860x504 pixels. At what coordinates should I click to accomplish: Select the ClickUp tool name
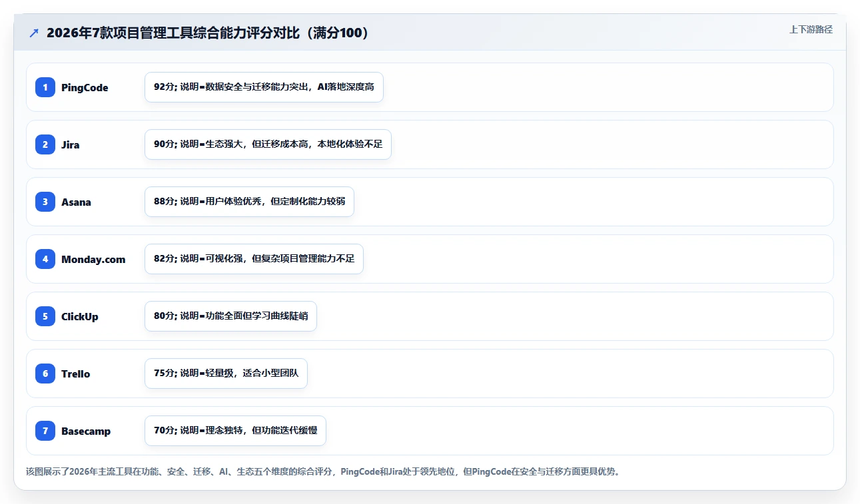pyautogui.click(x=80, y=317)
